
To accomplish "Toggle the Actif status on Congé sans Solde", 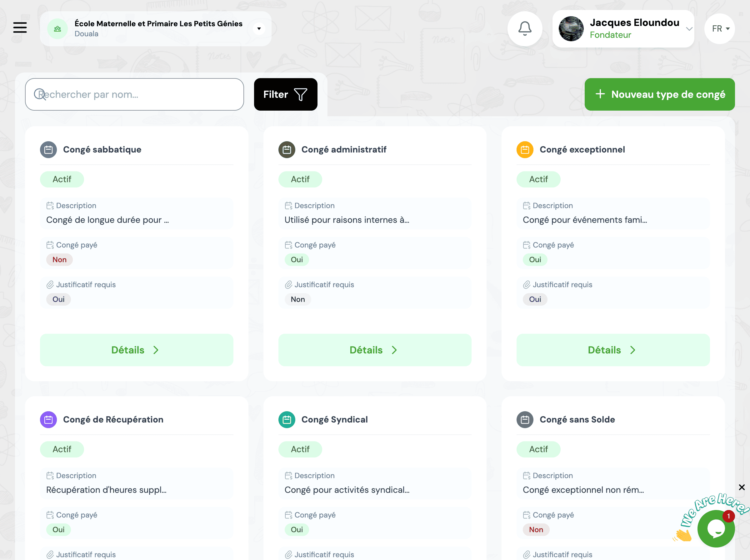I will coord(538,449).
